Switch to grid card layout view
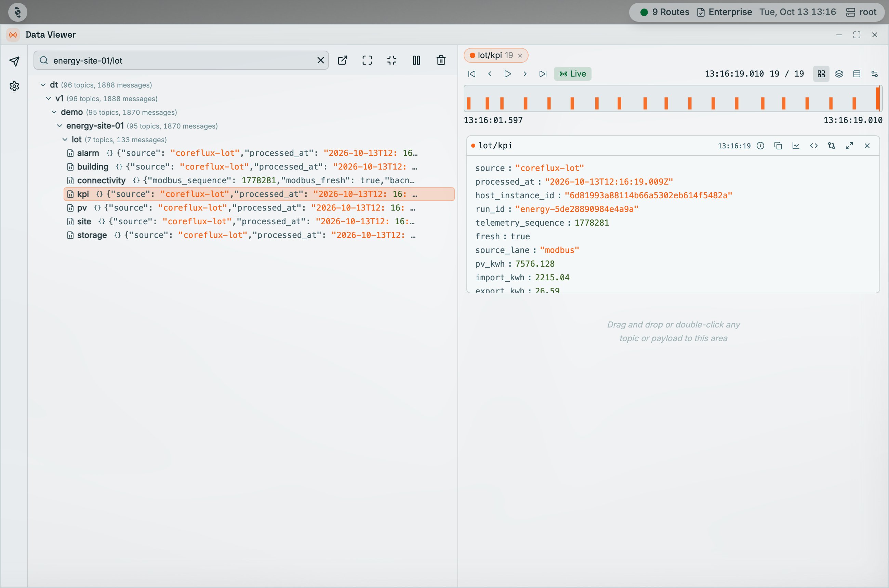This screenshot has height=588, width=889. pyautogui.click(x=821, y=74)
